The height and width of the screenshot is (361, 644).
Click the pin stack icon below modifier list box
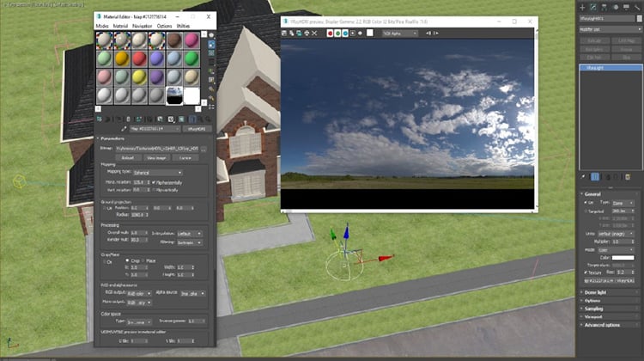click(x=584, y=177)
